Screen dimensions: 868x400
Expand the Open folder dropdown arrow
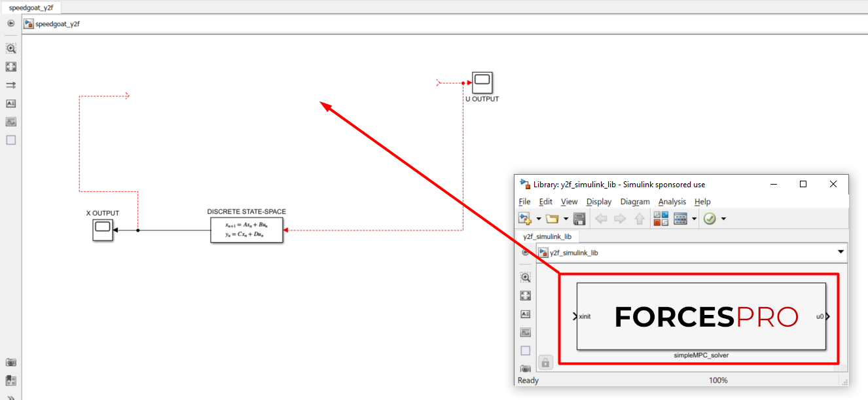point(565,219)
